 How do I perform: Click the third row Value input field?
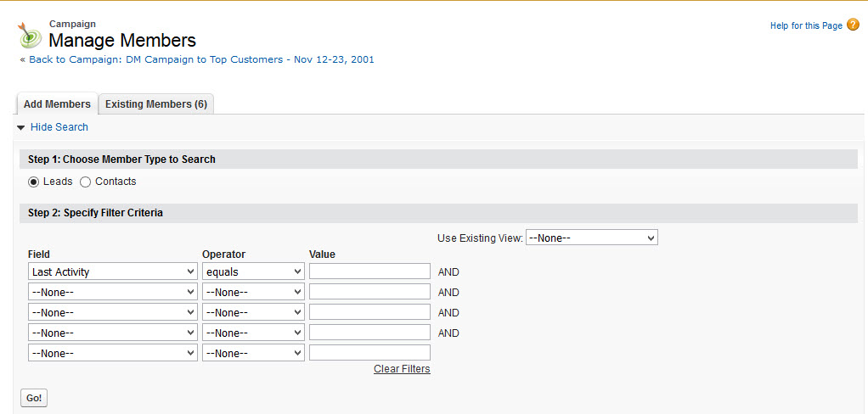(369, 312)
